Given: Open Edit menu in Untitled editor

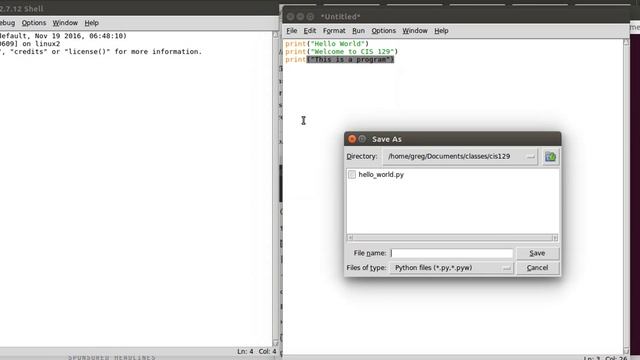Looking at the screenshot, I should 309,31.
